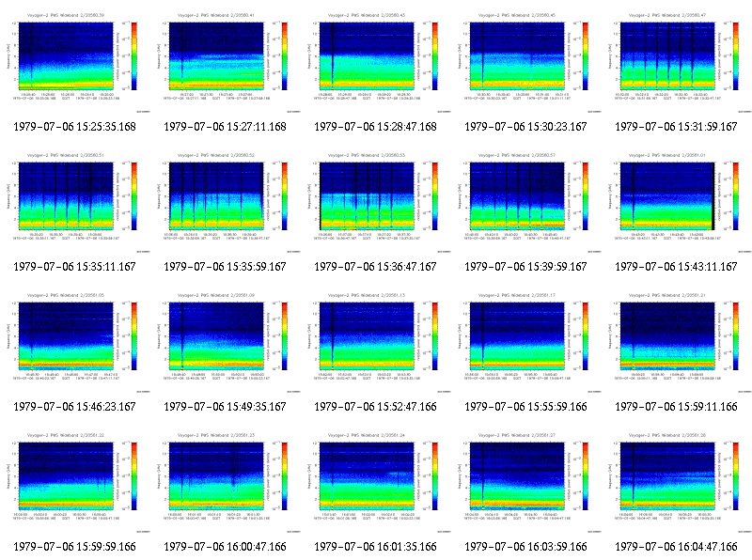Click the label '1979-07-06 15:49:35.167'

225,407
